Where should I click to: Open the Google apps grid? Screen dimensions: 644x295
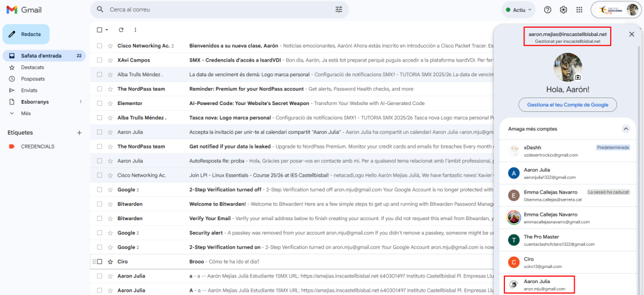[579, 9]
